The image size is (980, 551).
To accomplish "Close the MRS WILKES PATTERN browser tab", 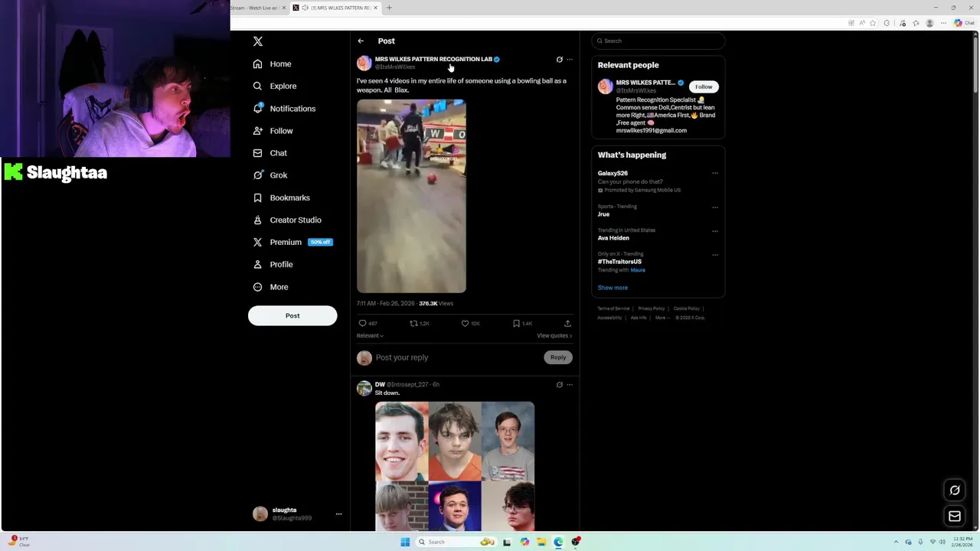I will [375, 8].
